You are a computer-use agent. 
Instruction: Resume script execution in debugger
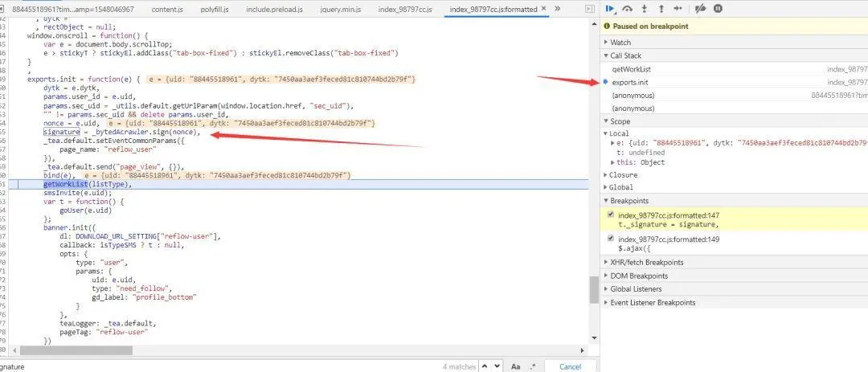point(611,9)
